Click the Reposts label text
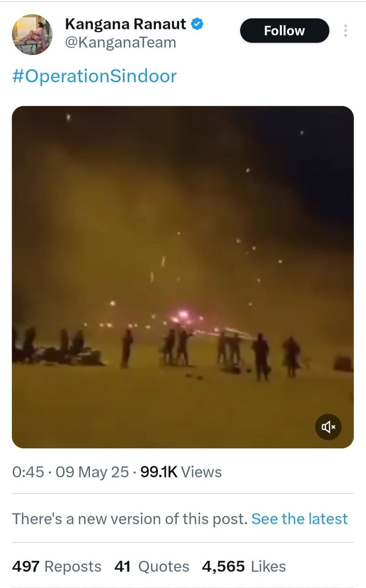 73,567
